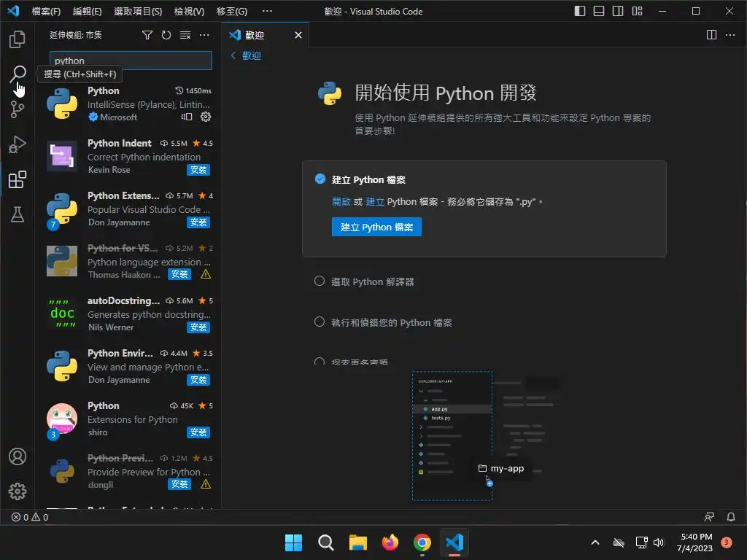Viewport: 747px width, 560px height.
Task: Open the 編輯(E) menu
Action: tap(88, 11)
